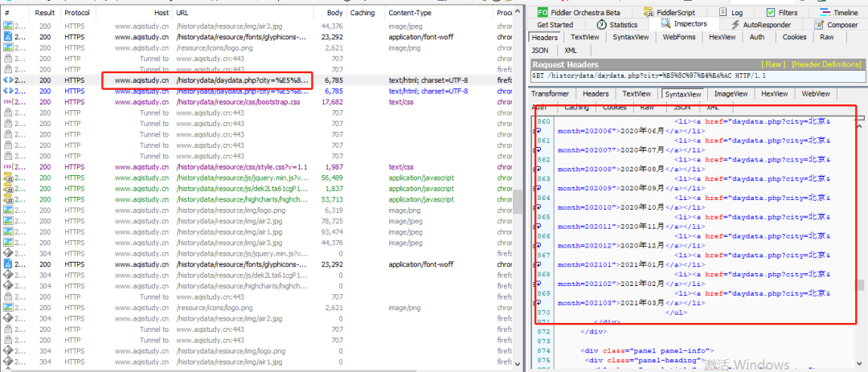Click the 304 icon of the zero-byte highcharts session
The image size is (868, 372).
point(8,286)
